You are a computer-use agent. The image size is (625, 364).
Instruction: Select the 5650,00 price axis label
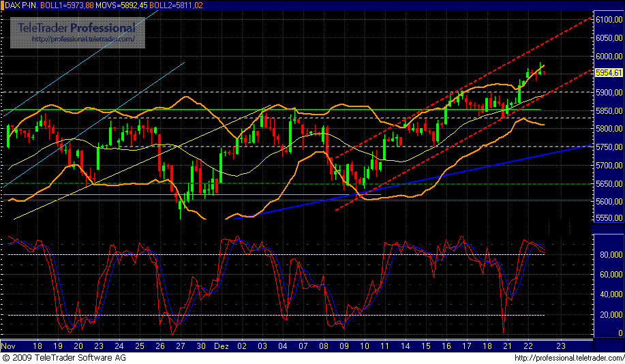coord(609,184)
